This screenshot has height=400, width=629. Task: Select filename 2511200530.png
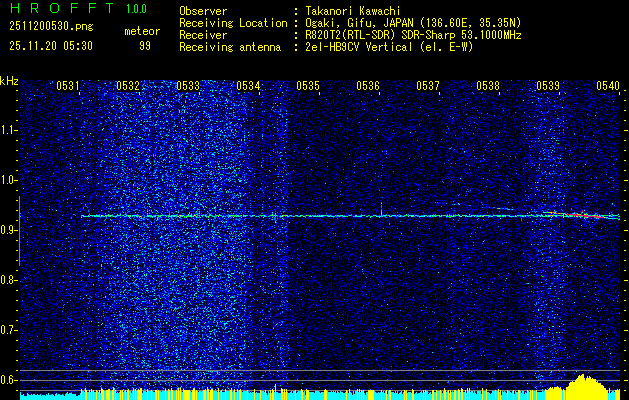pos(51,27)
